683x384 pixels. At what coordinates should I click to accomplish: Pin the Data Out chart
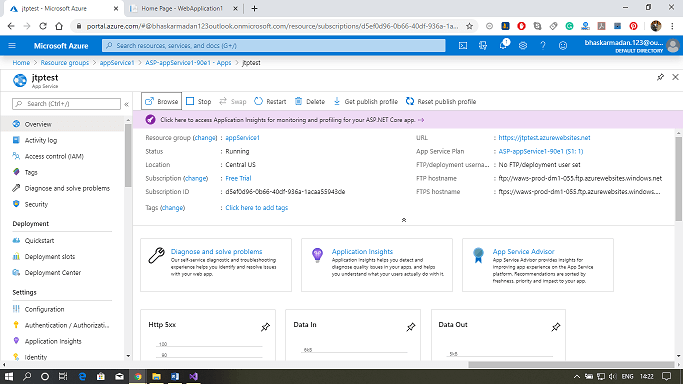click(x=555, y=327)
